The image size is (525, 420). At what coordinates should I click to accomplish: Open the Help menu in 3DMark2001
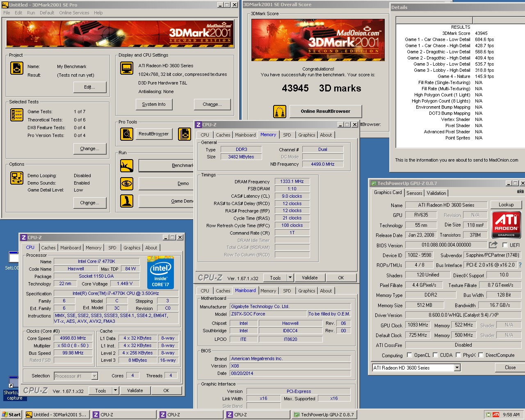(x=98, y=13)
